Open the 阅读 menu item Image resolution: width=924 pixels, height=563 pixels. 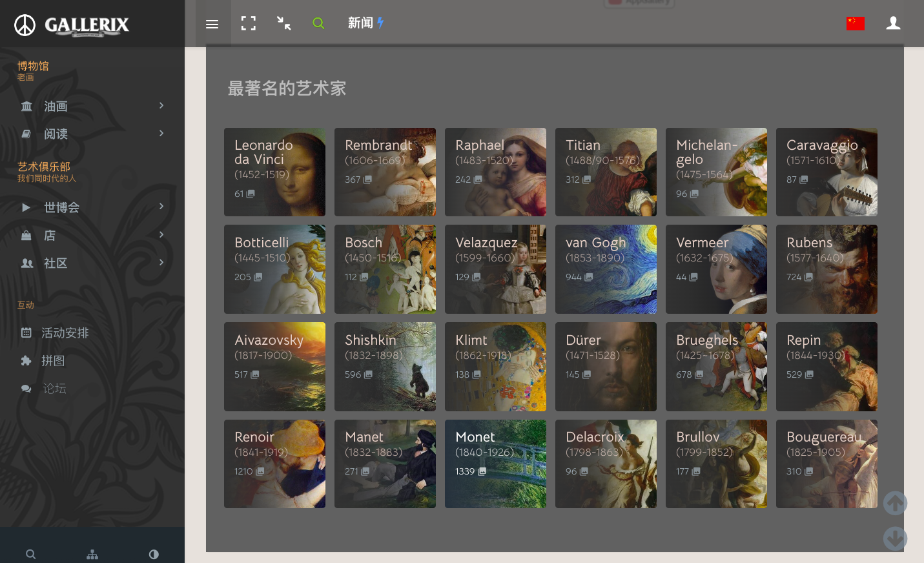(56, 134)
